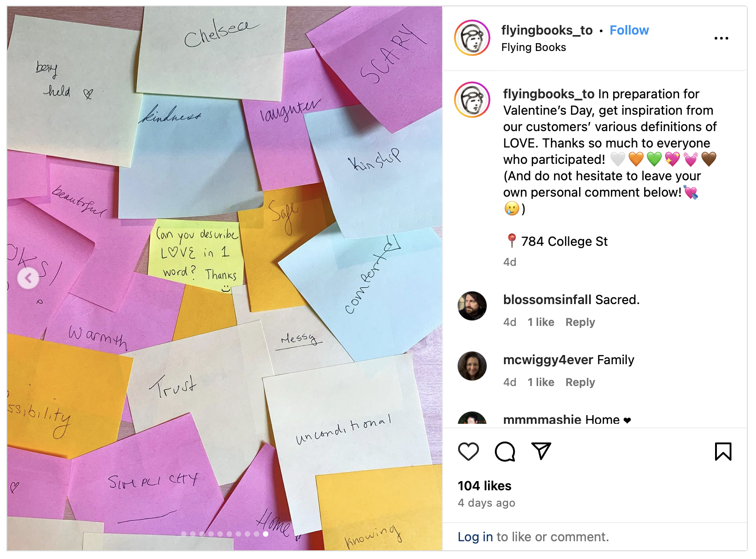Screen dimensions: 756x559
Task: Open the flyingbooks_to username in header
Action: pos(547,30)
